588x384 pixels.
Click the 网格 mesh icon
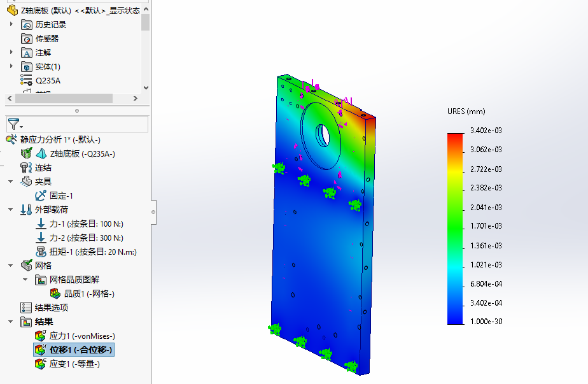[27, 266]
